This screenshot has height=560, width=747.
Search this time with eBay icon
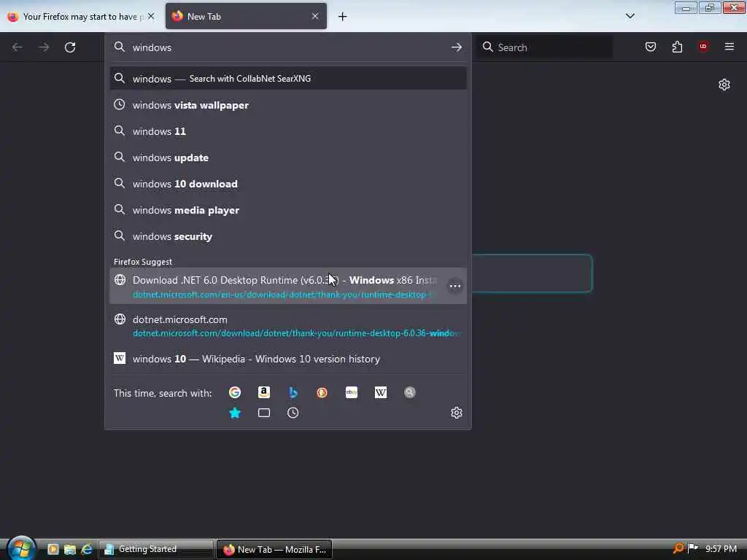tap(351, 392)
